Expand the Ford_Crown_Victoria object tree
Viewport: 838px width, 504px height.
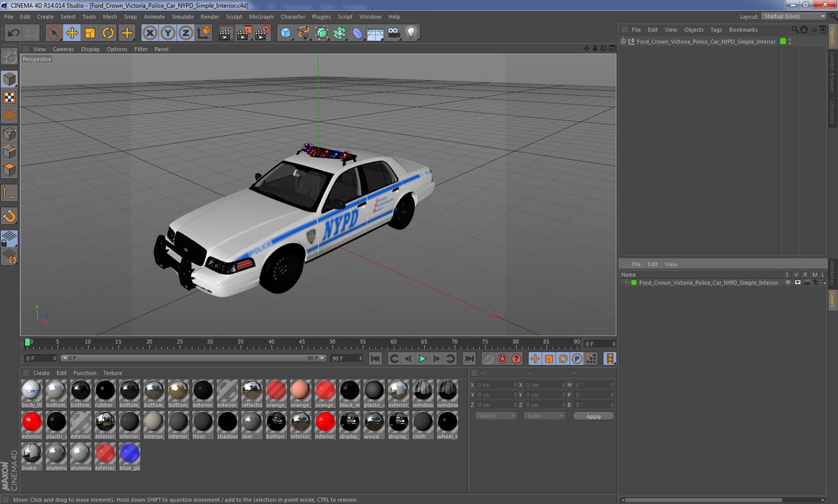(623, 42)
